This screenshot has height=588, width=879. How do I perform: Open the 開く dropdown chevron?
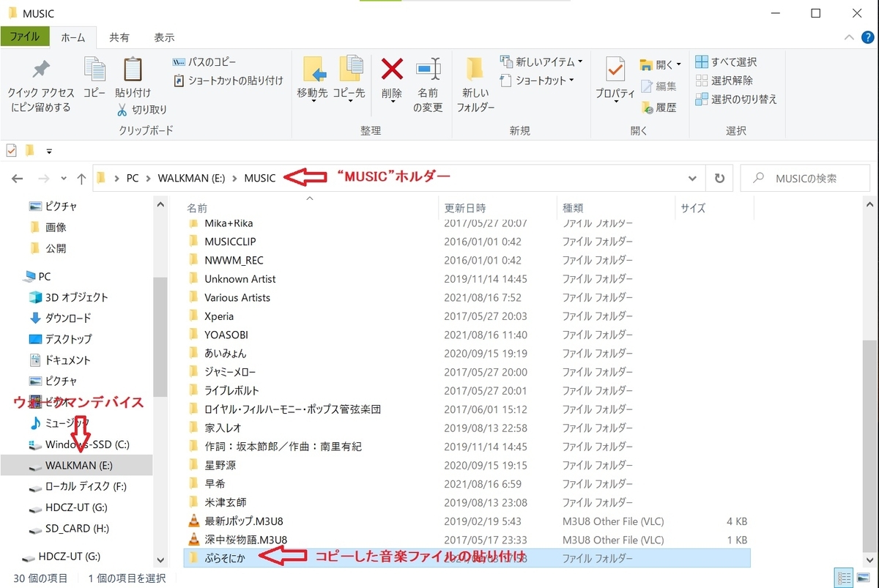pos(678,64)
